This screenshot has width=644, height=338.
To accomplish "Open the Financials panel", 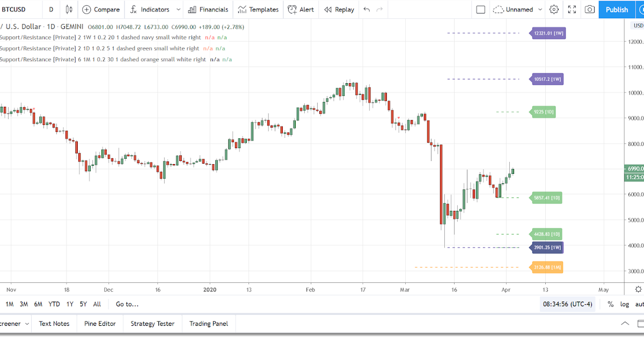I will pos(208,9).
